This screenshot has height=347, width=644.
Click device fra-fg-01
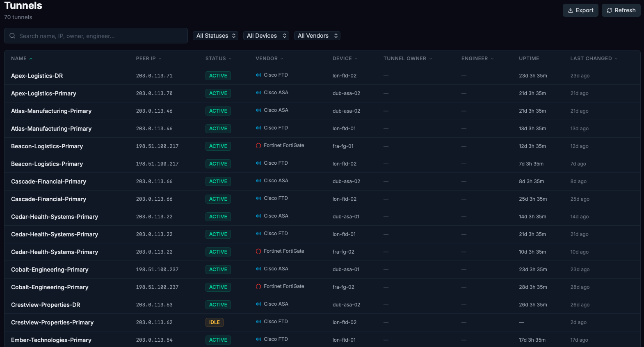click(343, 146)
